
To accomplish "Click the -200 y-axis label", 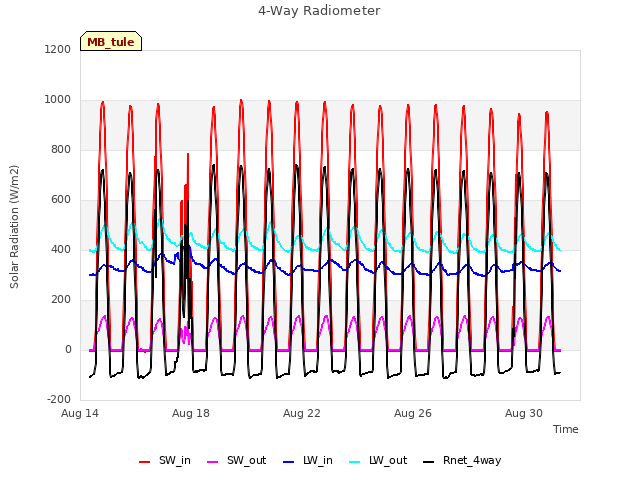I will pos(59,400).
